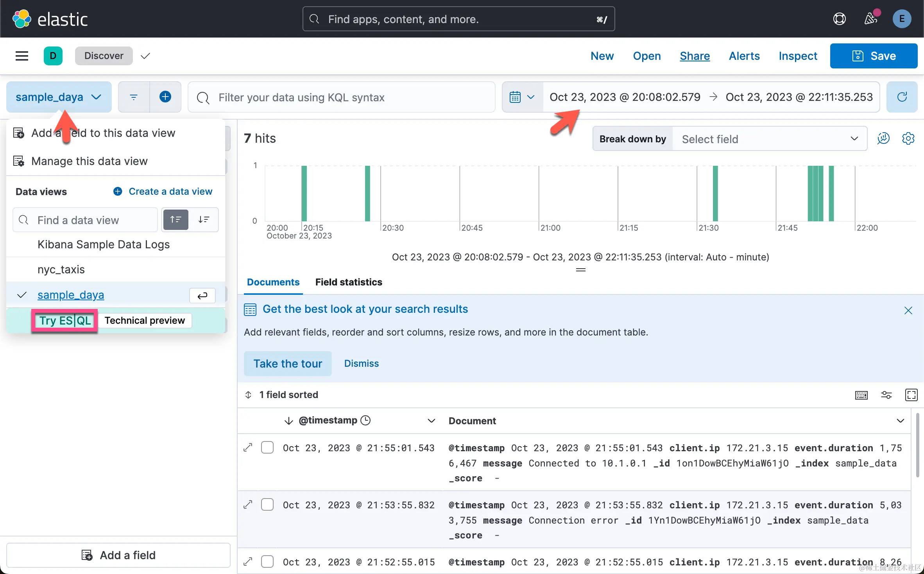Open chart settings gear icon
The width and height of the screenshot is (924, 574).
click(x=908, y=138)
